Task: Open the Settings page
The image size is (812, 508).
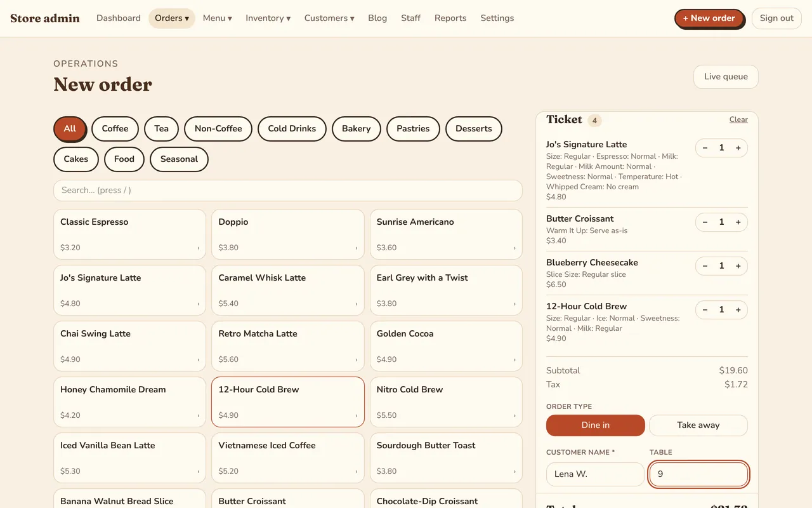Action: [x=497, y=18]
